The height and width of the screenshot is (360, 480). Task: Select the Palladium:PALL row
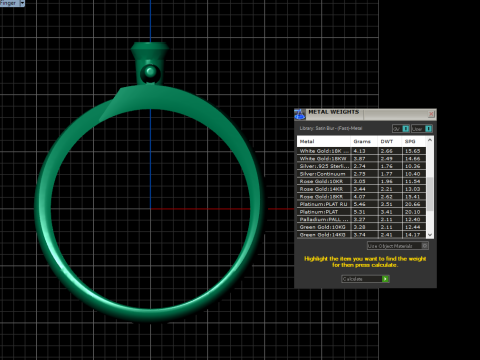361,219
